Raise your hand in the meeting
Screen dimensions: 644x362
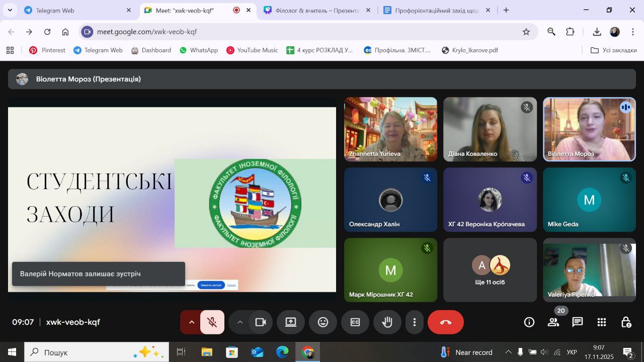387,322
